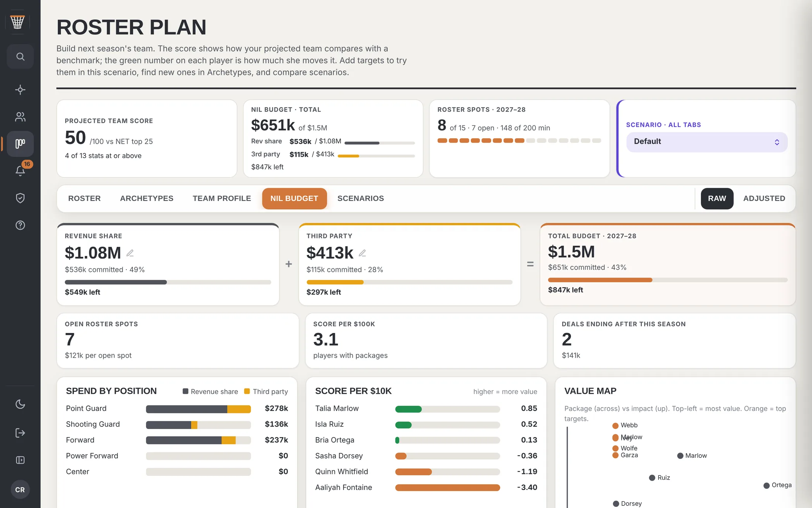
Task: Click the Dorsey dot on Value Map
Action: pyautogui.click(x=616, y=504)
